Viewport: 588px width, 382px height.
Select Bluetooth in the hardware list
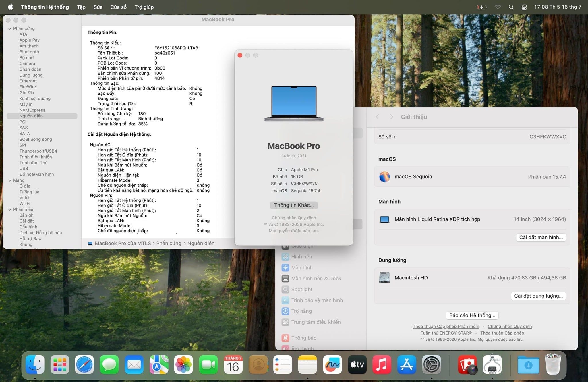(x=29, y=52)
